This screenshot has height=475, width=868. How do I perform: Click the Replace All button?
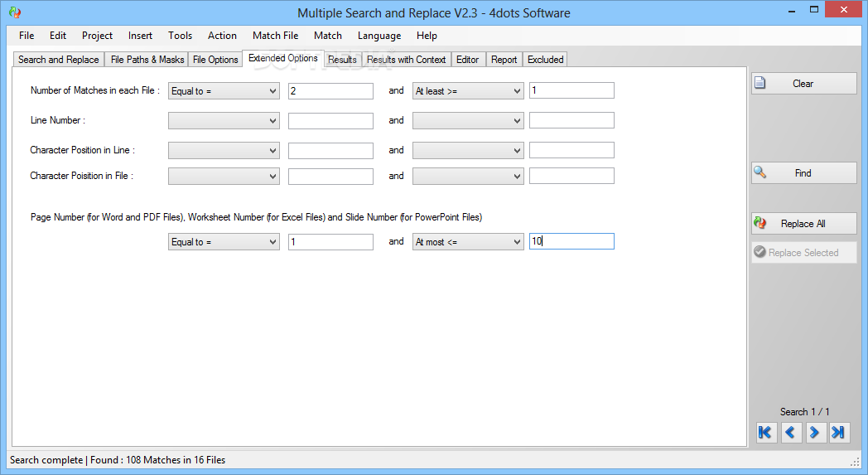coord(803,223)
